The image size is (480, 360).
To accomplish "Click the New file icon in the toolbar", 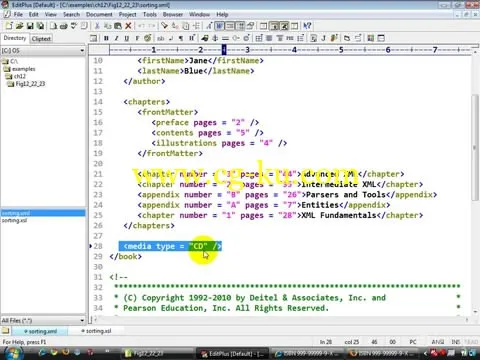I will point(9,26).
